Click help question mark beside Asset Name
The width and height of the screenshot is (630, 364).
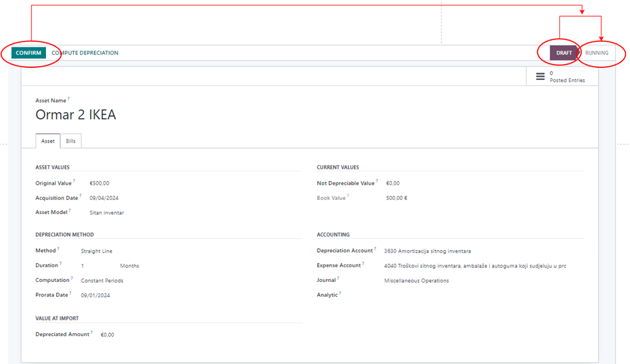69,99
